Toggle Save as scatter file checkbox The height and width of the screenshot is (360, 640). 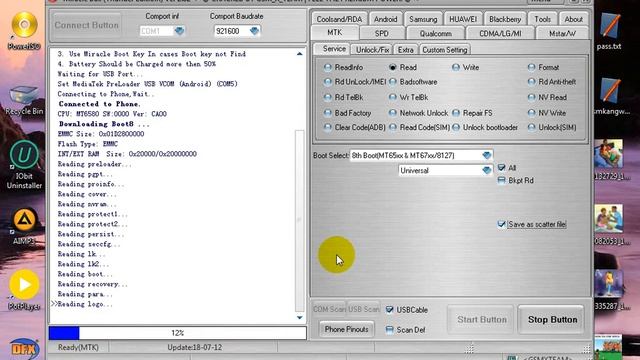[502, 224]
